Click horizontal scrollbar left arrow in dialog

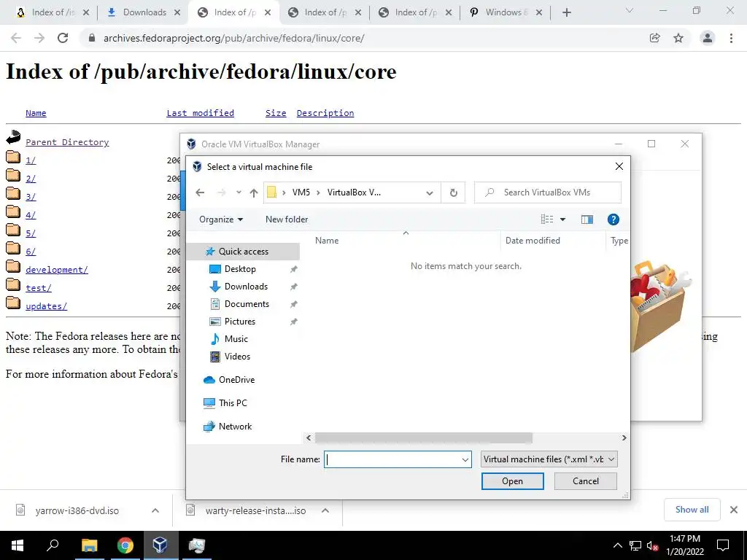(x=309, y=437)
